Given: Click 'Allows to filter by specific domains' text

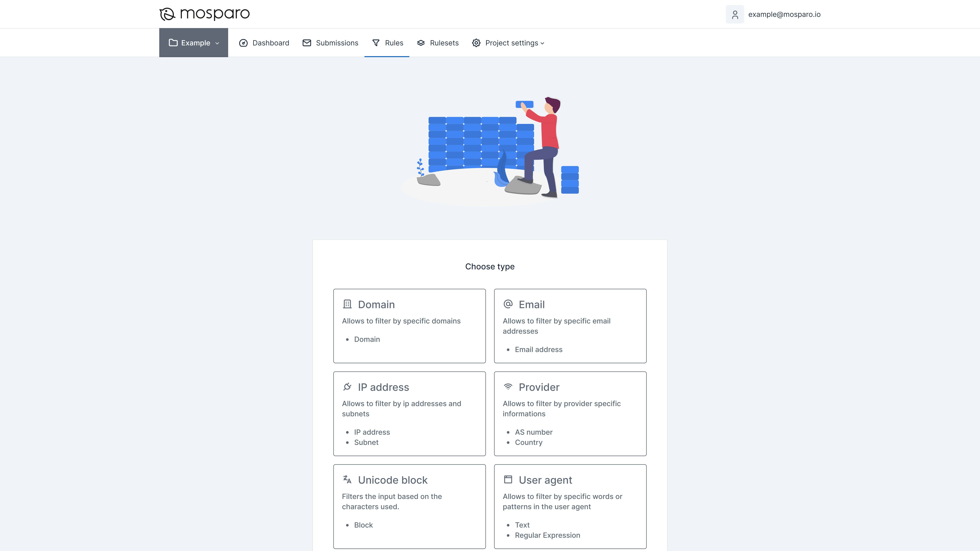Looking at the screenshot, I should coord(401,321).
